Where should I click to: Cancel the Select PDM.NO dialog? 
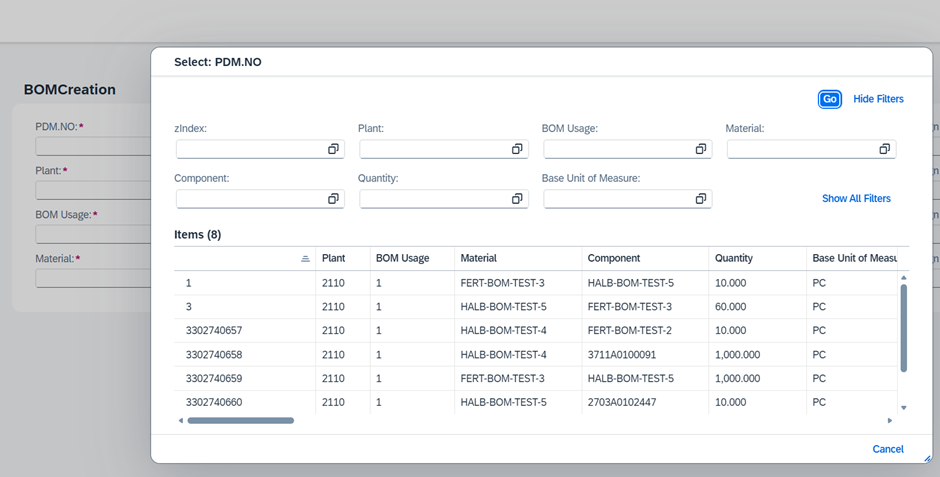(888, 449)
